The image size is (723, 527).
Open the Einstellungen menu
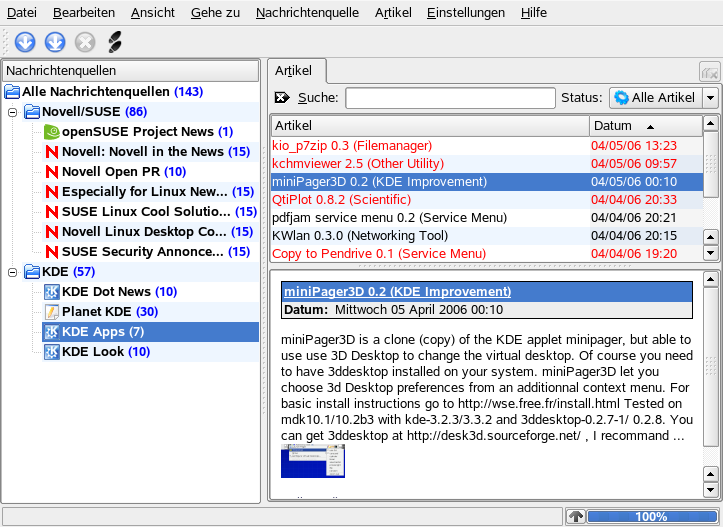coord(466,12)
